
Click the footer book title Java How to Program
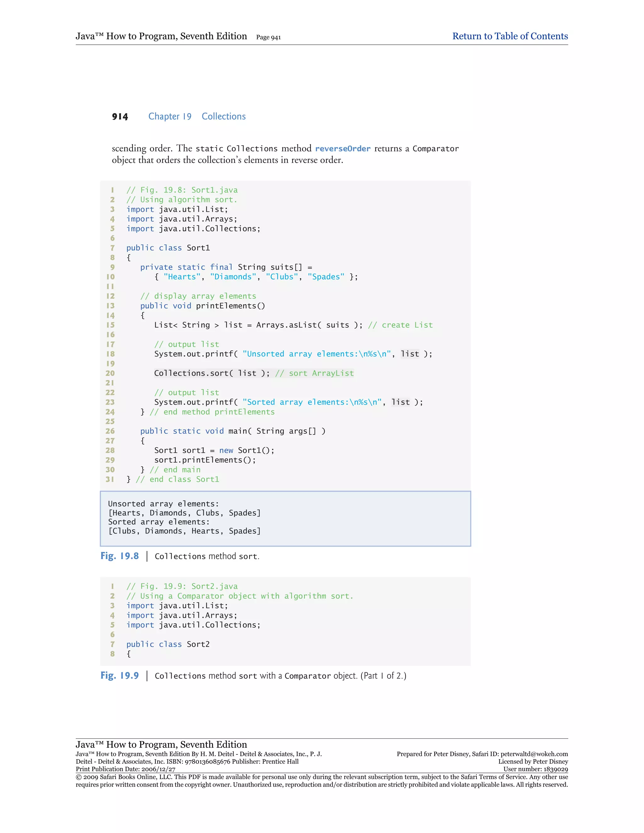pos(161,744)
